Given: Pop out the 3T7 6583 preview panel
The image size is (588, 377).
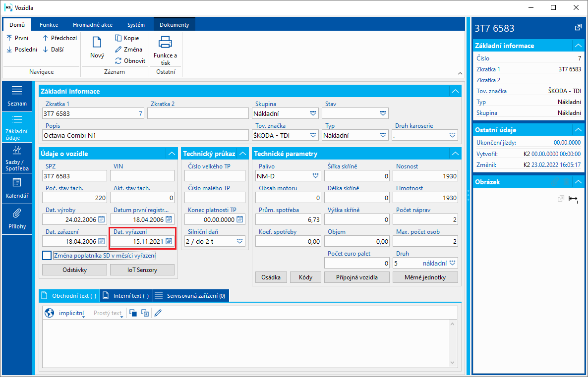Looking at the screenshot, I should (578, 27).
